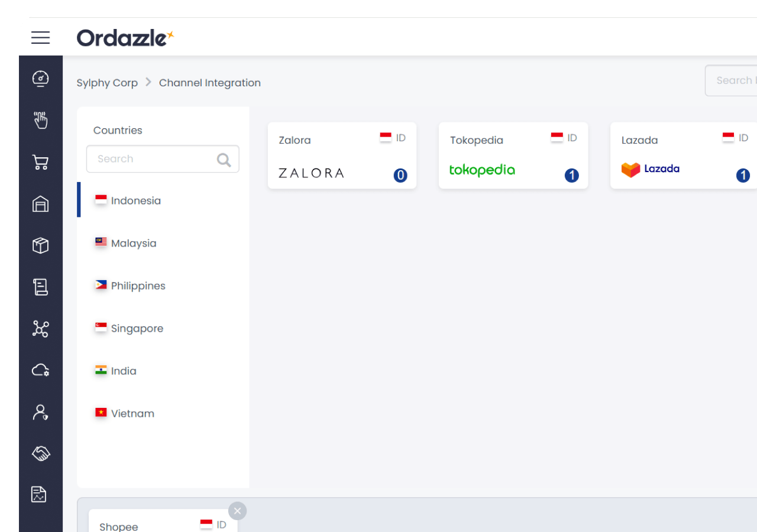The height and width of the screenshot is (532, 757).
Task: Open the Zalora channel card
Action: coord(342,156)
